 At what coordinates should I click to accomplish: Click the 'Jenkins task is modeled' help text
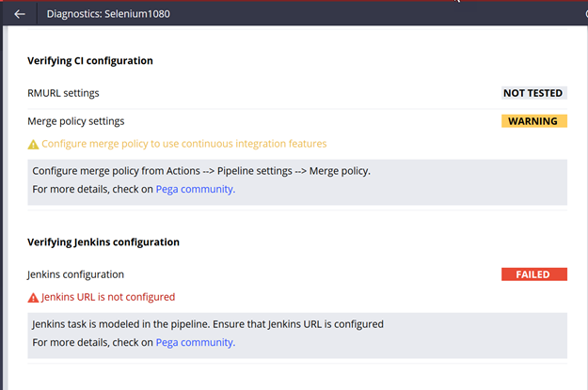[x=207, y=324]
